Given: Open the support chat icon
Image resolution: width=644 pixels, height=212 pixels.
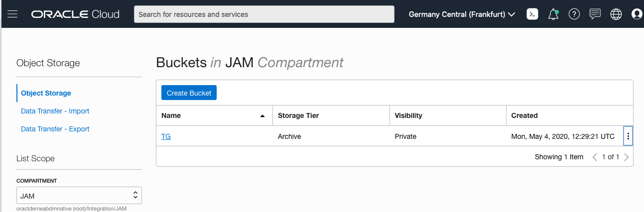Looking at the screenshot, I should (x=595, y=14).
